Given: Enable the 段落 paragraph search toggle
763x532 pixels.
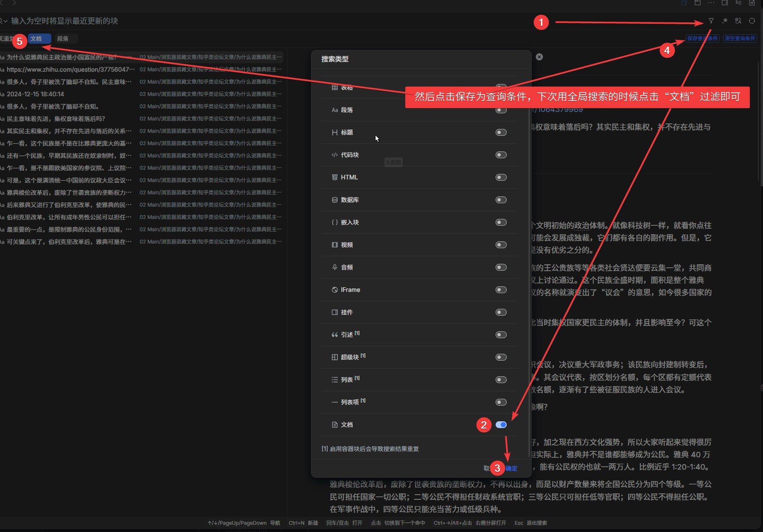Looking at the screenshot, I should [x=501, y=110].
